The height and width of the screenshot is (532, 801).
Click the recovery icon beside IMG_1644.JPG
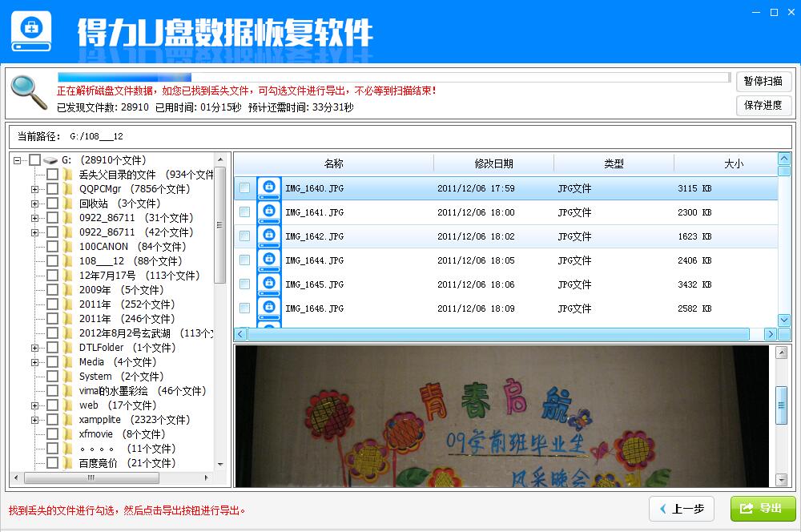[x=269, y=258]
